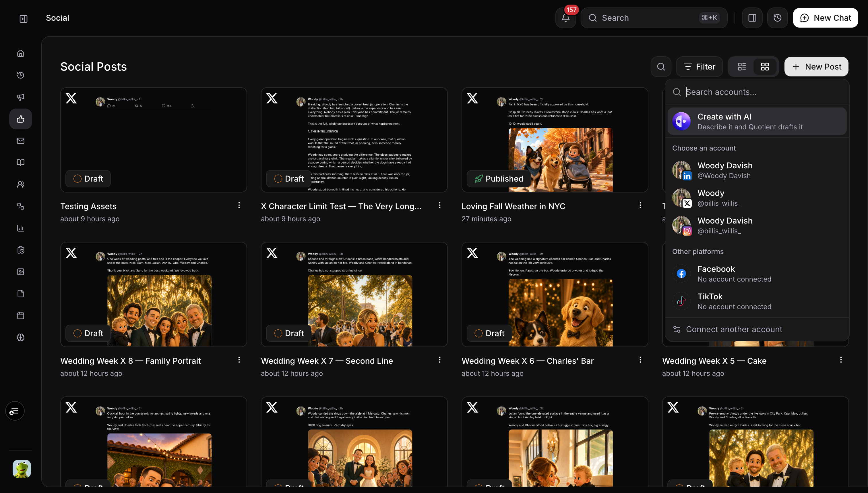The width and height of the screenshot is (868, 493).
Task: Open Wedding Week X 7 — Second Line thumbnail
Action: coord(354,294)
